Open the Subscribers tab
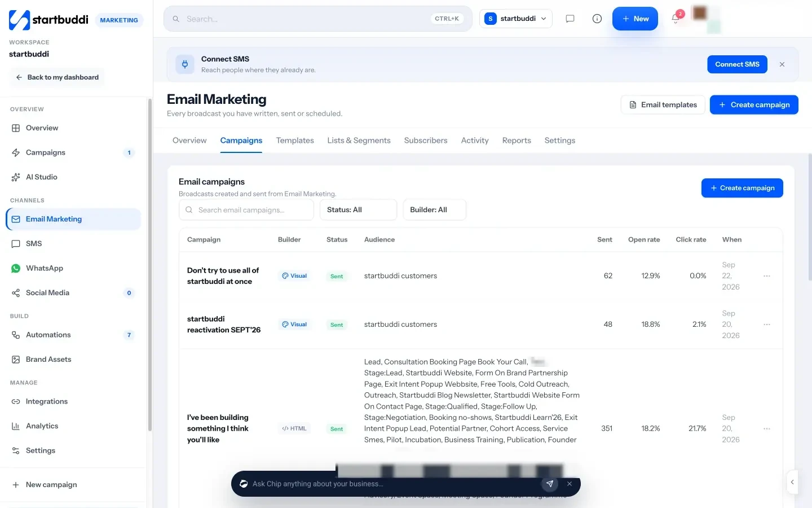Image resolution: width=812 pixels, height=508 pixels. (426, 141)
